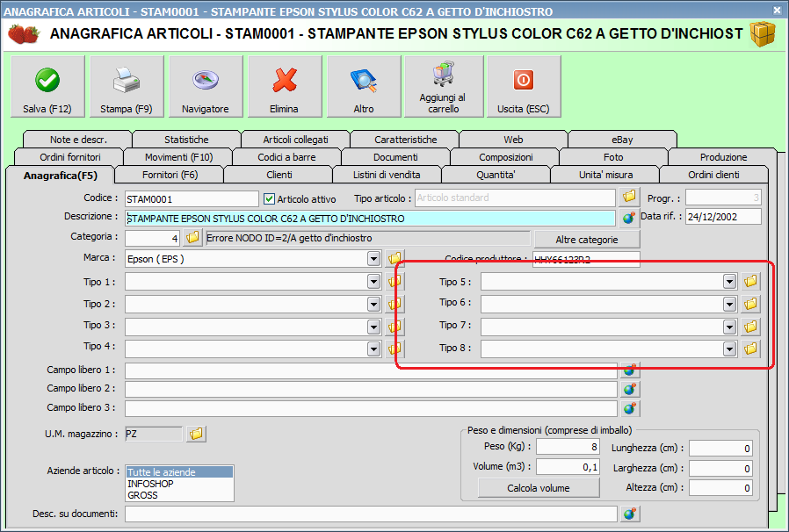Image resolution: width=789 pixels, height=532 pixels.
Task: Open the Listini di vendita tab
Action: tap(387, 175)
